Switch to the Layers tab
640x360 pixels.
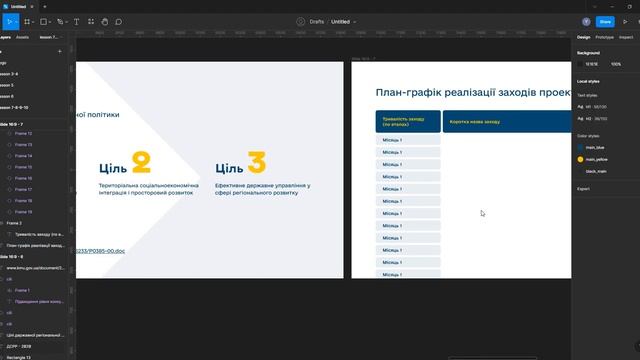pos(5,37)
